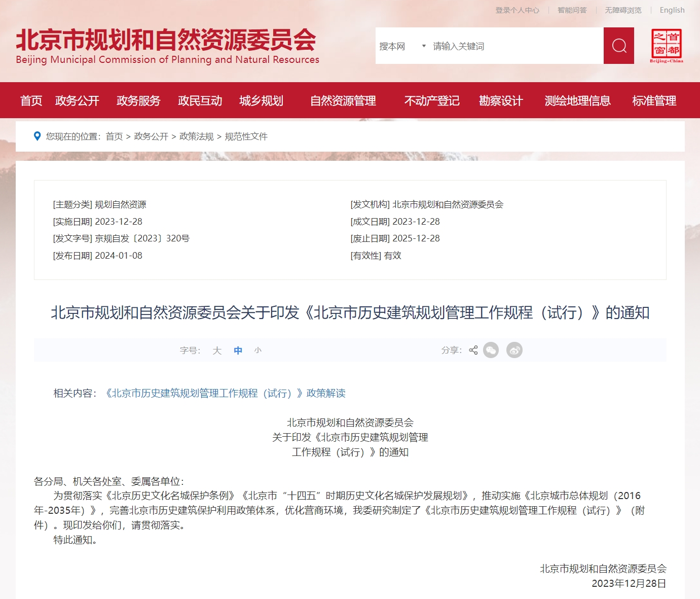Open the 城乡规划 navigation menu
Viewport: 700px width, 599px height.
(x=261, y=101)
